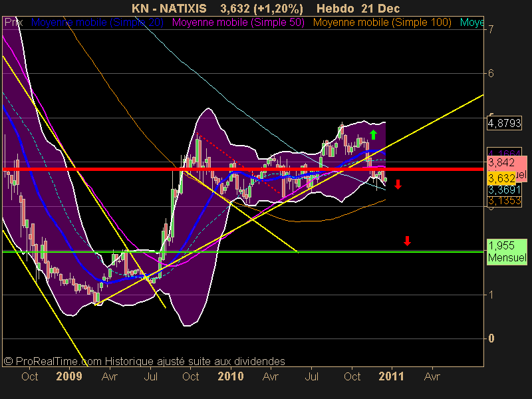Click the 6 tick on the price axis
Image resolution: width=532 pixels, height=399 pixels.
click(491, 74)
